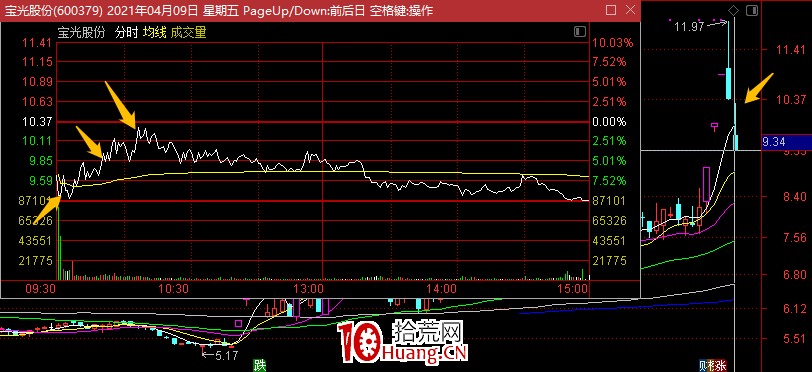The image size is (812, 372).
Task: Click the green 9.59 price axis label
Action: pos(42,181)
